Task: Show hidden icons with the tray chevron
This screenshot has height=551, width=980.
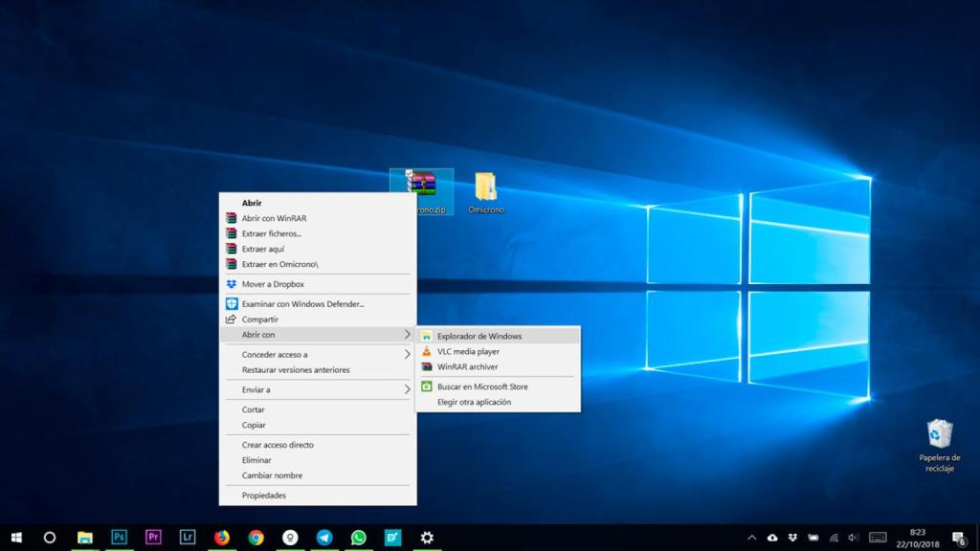Action: (752, 537)
